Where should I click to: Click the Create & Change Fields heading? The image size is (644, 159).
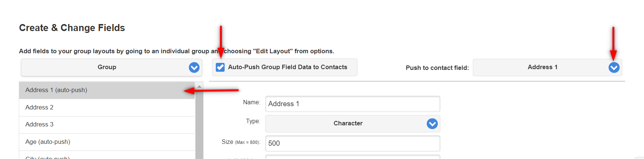[72, 28]
